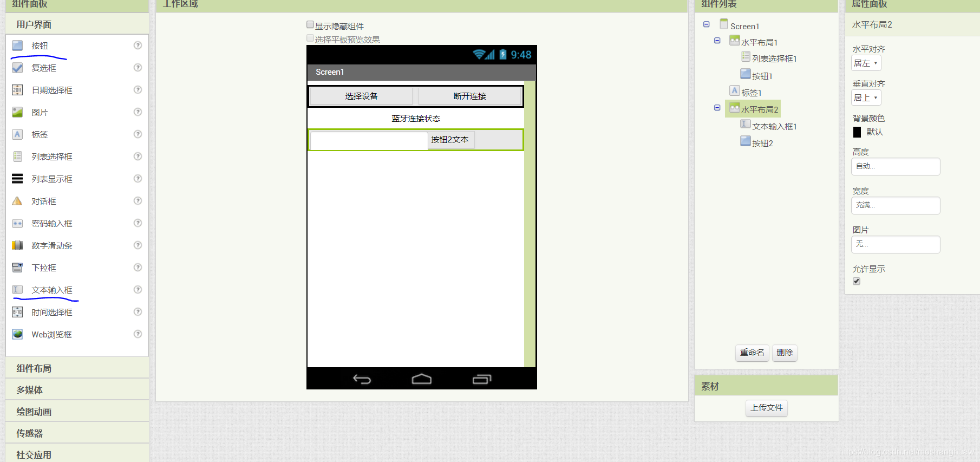
Task: Select the 对话框 warning triangle icon
Action: (x=17, y=201)
